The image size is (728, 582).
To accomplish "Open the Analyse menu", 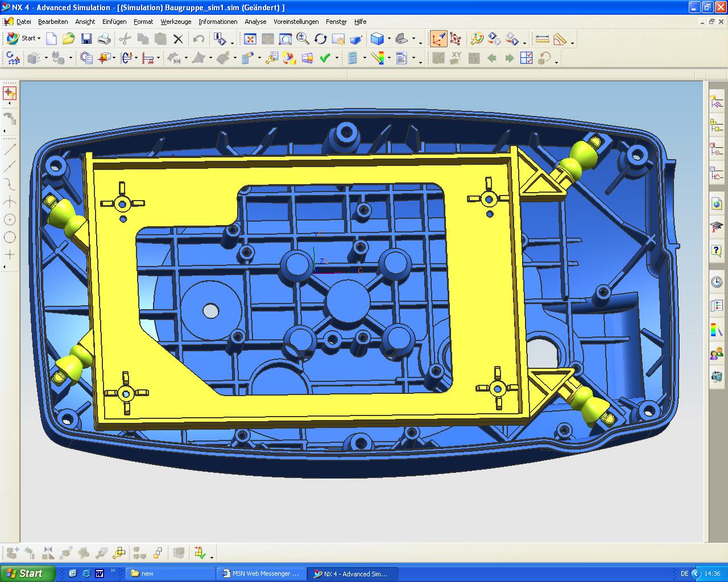I will tap(255, 22).
